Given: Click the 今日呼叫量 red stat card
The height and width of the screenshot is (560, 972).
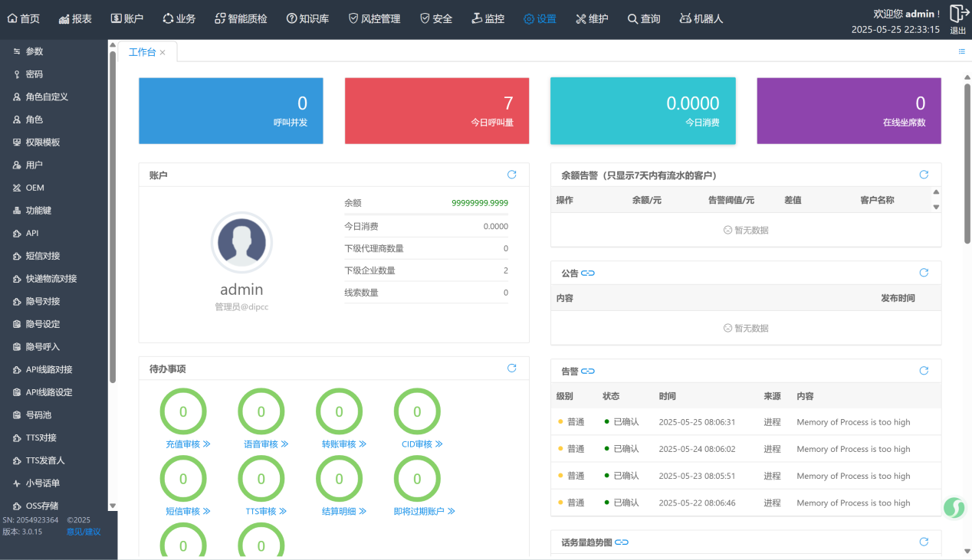Looking at the screenshot, I should pos(437,110).
